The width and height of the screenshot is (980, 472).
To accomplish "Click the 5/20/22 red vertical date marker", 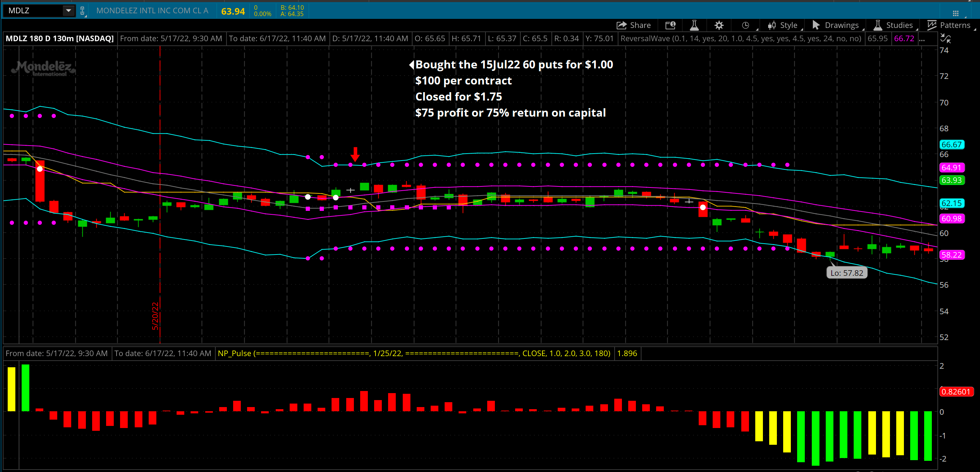I will 155,316.
